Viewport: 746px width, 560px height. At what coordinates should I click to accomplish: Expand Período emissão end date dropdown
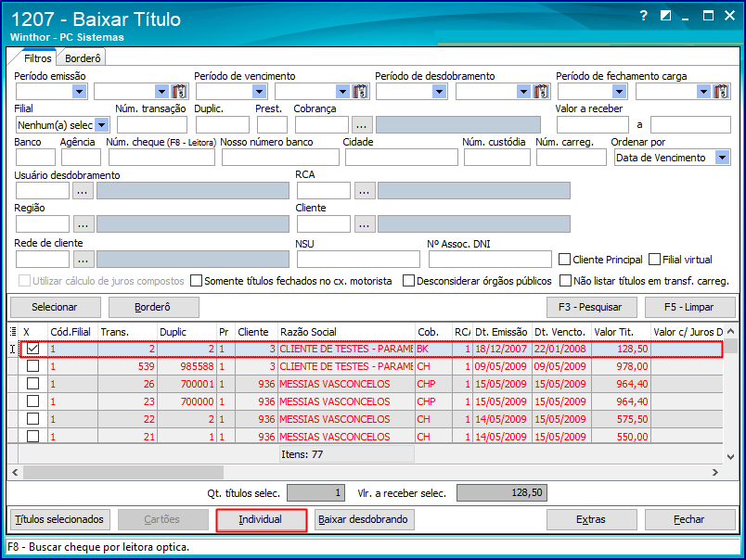click(x=162, y=91)
